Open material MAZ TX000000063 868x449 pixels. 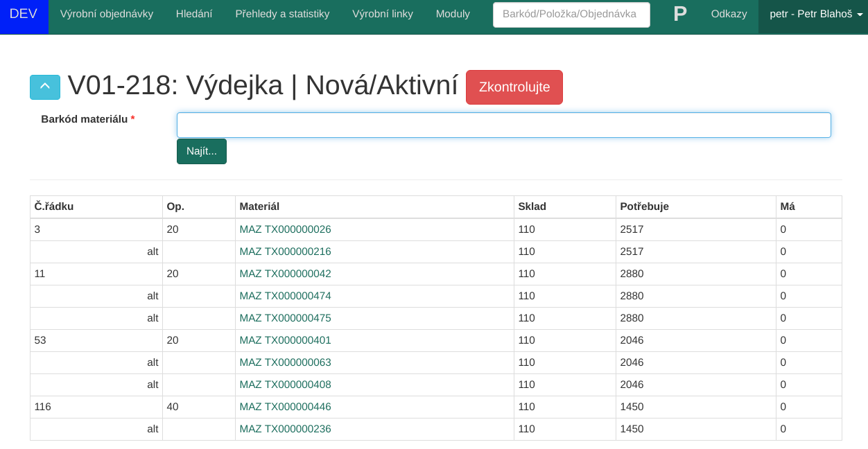coord(286,362)
